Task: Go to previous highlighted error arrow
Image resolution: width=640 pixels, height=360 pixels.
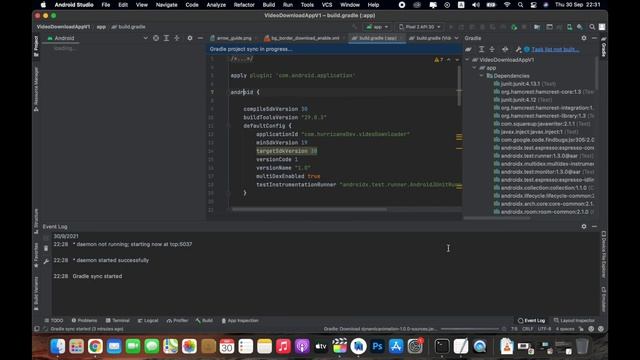Action: 449,60
